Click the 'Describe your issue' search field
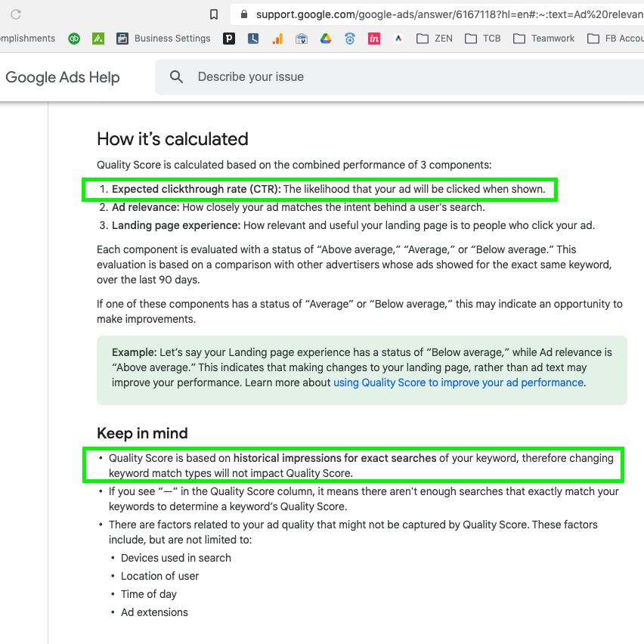Screen dimensions: 644x644 (x=378, y=77)
